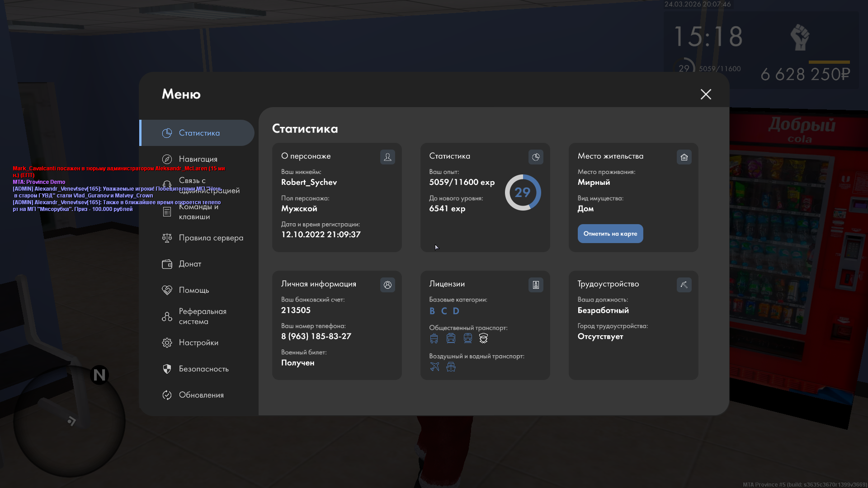This screenshot has width=868, height=488.
Task: Click the house icon in Место жительства card
Action: point(684,157)
